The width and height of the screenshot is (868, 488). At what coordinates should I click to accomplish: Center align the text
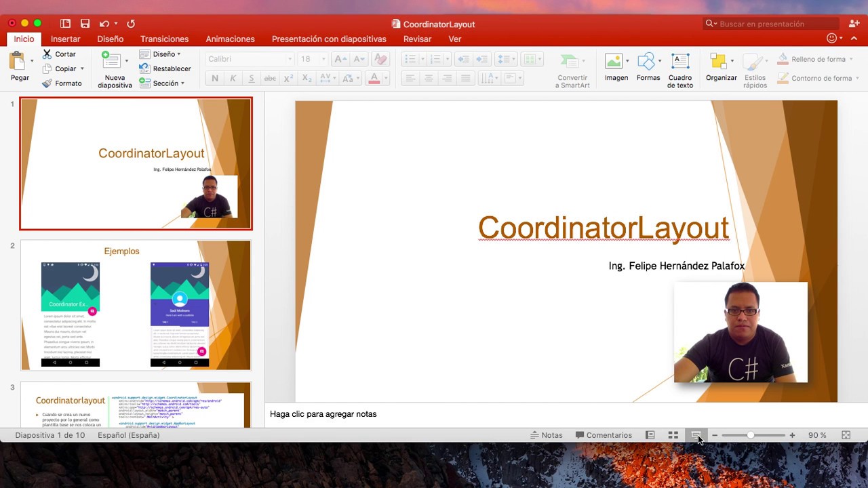428,79
